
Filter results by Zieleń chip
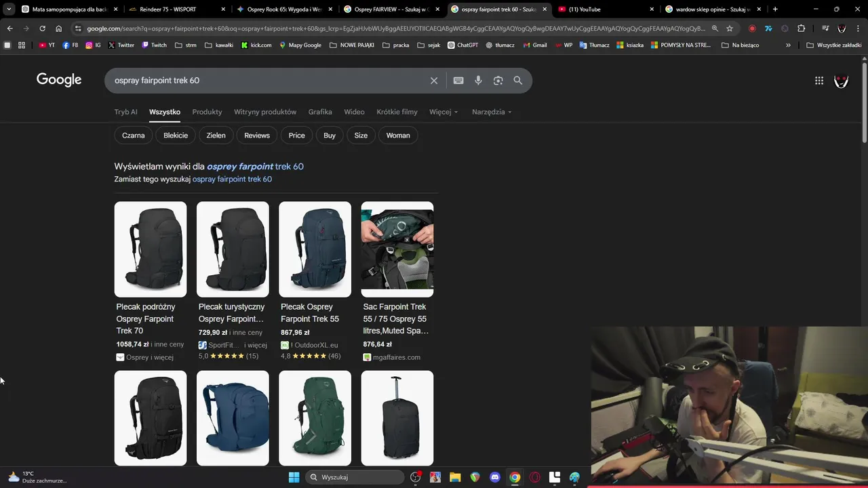[216, 136]
